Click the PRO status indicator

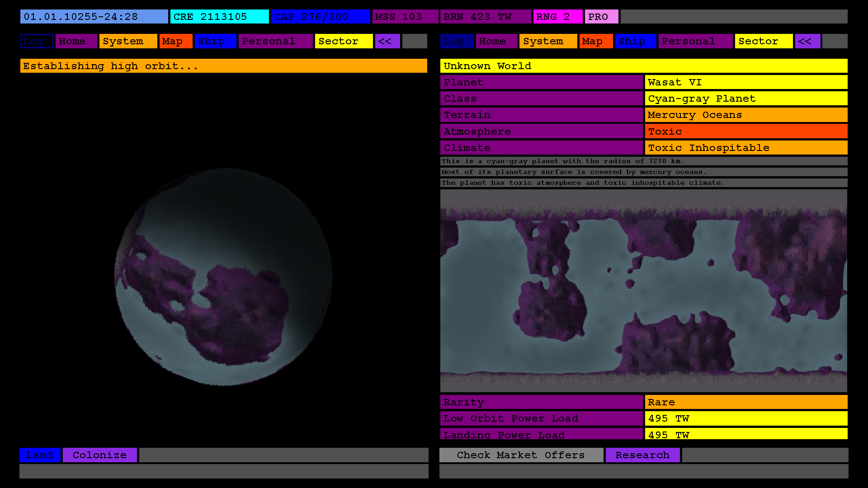point(601,17)
